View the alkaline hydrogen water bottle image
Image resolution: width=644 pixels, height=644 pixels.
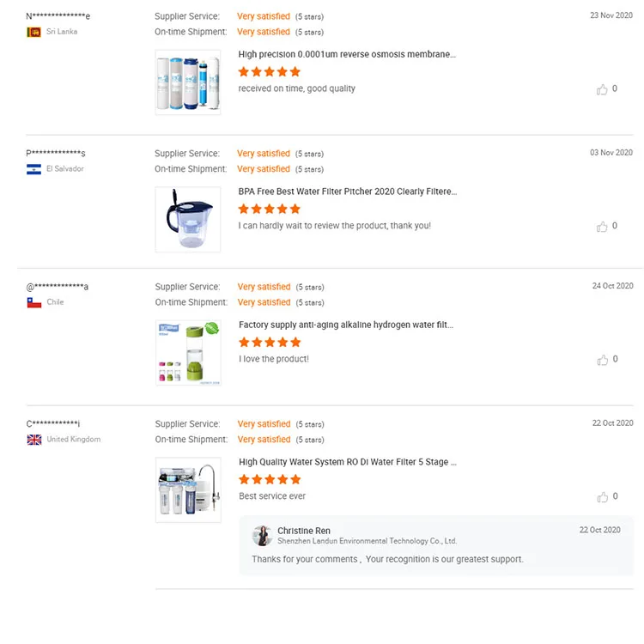(188, 353)
